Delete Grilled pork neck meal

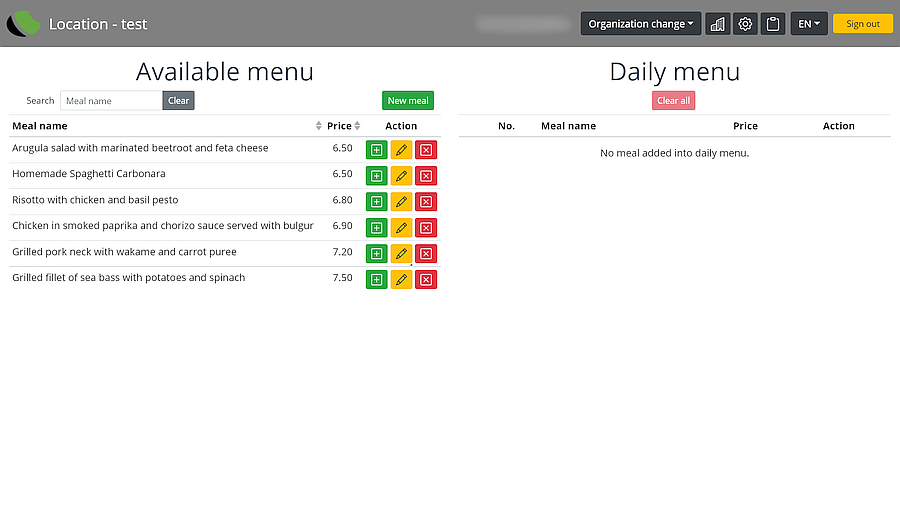click(426, 254)
